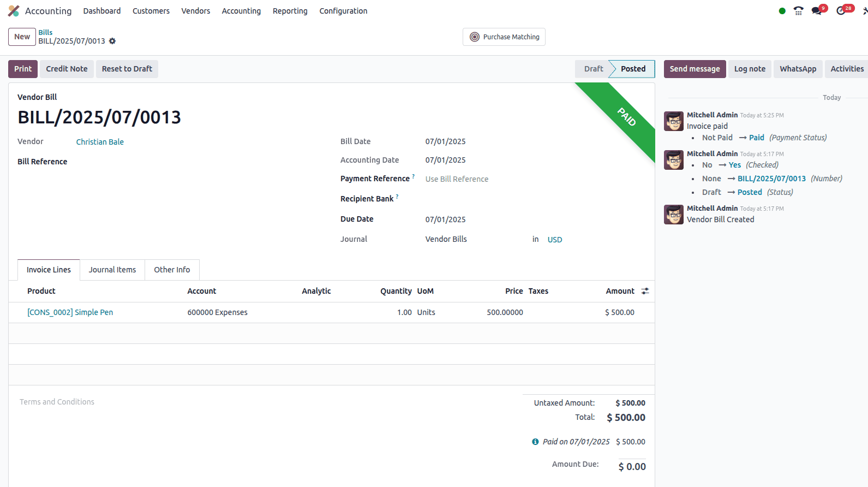Viewport: 868px width, 487px height.
Task: Switch to the Other Info tab
Action: pos(172,270)
